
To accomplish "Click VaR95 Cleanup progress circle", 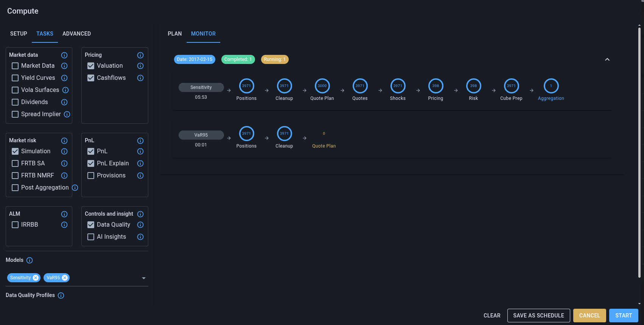I will (284, 134).
